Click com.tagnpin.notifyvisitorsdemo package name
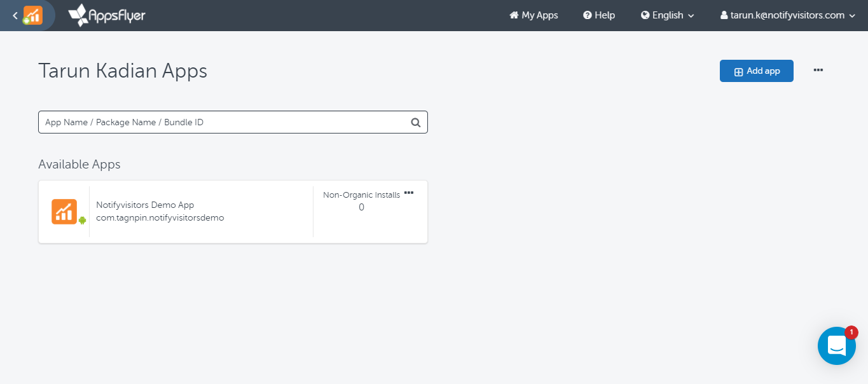868x384 pixels. point(160,217)
